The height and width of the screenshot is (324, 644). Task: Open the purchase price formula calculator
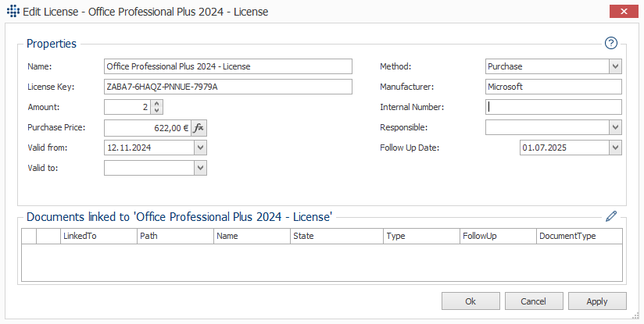pos(199,128)
